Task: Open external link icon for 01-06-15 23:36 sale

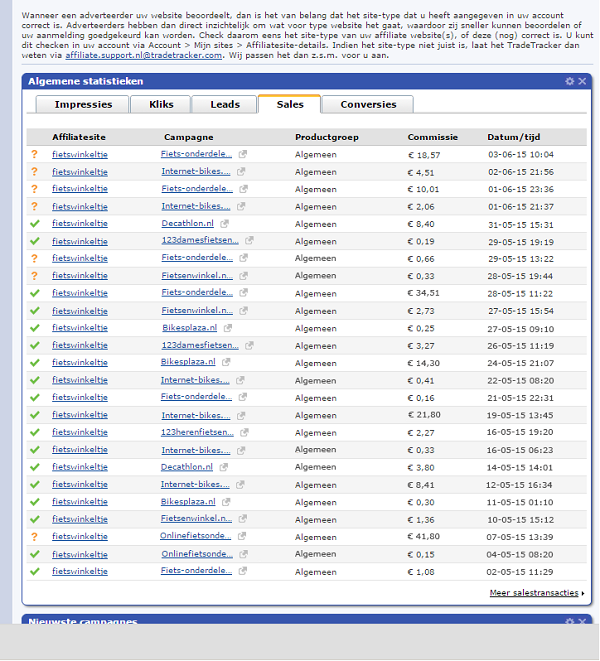Action: (243, 189)
